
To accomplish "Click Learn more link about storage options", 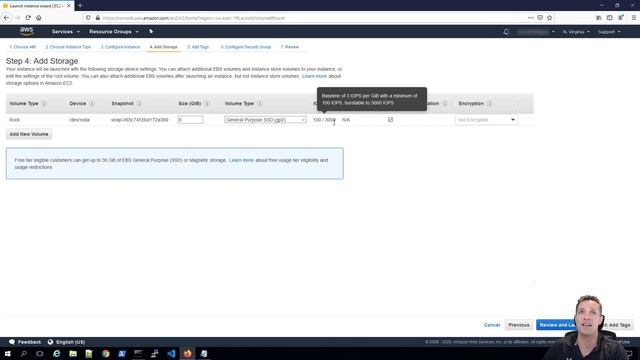I will (x=314, y=76).
